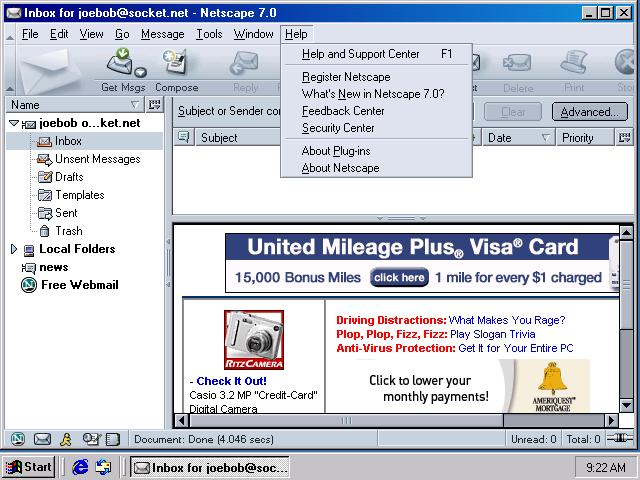Image resolution: width=640 pixels, height=480 pixels.
Task: Click the Local Folders computer icon
Action: [x=29, y=250]
